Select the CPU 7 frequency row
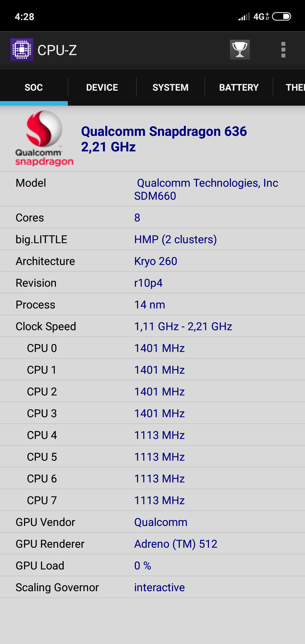305x644 pixels. (x=152, y=501)
